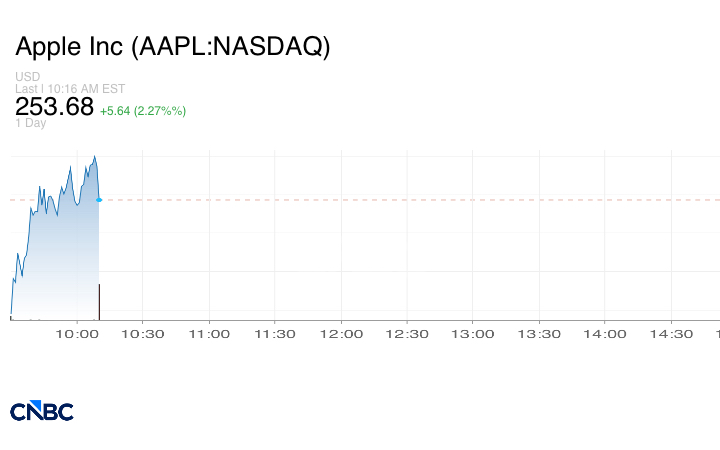Click the Apple Inc (AAPL:NASDAQ) title
Screen dimensions: 720x450
click(173, 47)
